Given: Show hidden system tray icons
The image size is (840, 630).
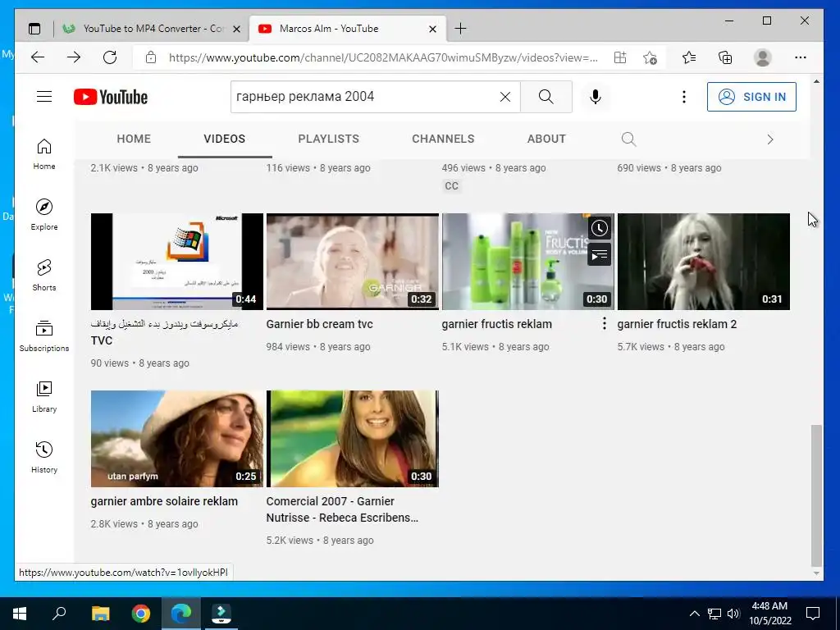Looking at the screenshot, I should pyautogui.click(x=694, y=614).
